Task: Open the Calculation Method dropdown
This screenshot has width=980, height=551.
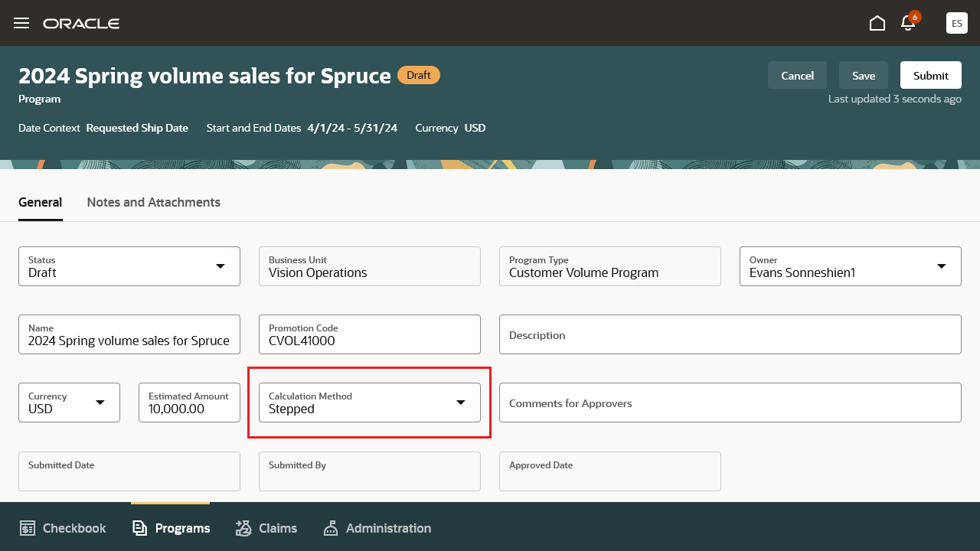Action: pyautogui.click(x=461, y=403)
